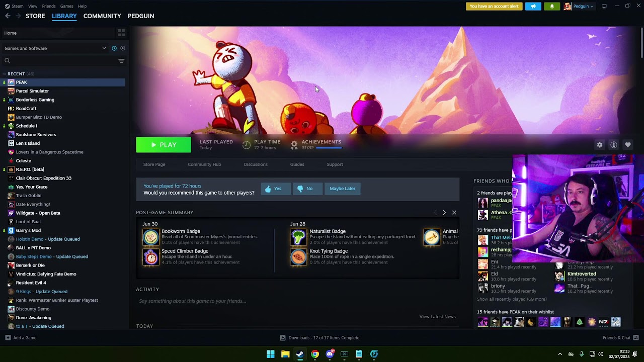Open the Community Hub link
The image size is (644, 362).
(x=204, y=164)
